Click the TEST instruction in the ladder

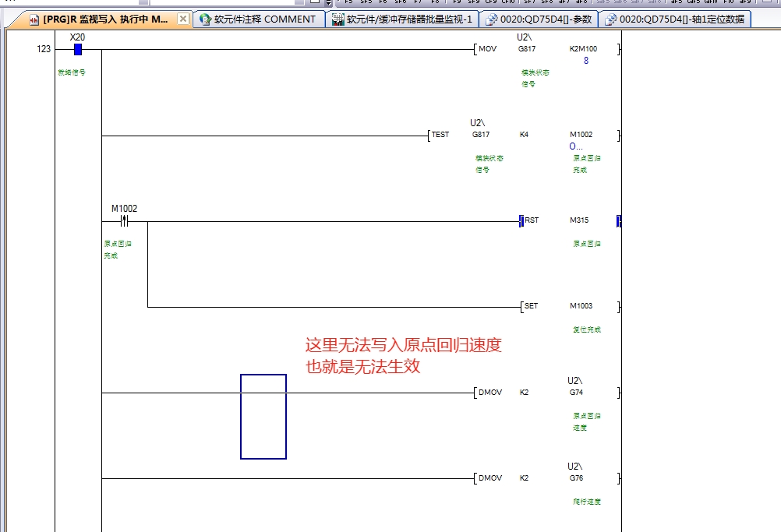pyautogui.click(x=440, y=135)
